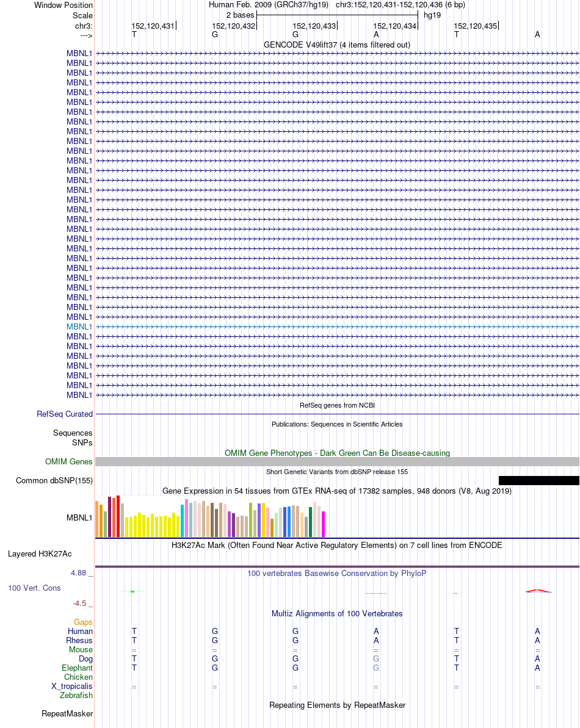Click ruler base T under 152,120,431

[134, 34]
